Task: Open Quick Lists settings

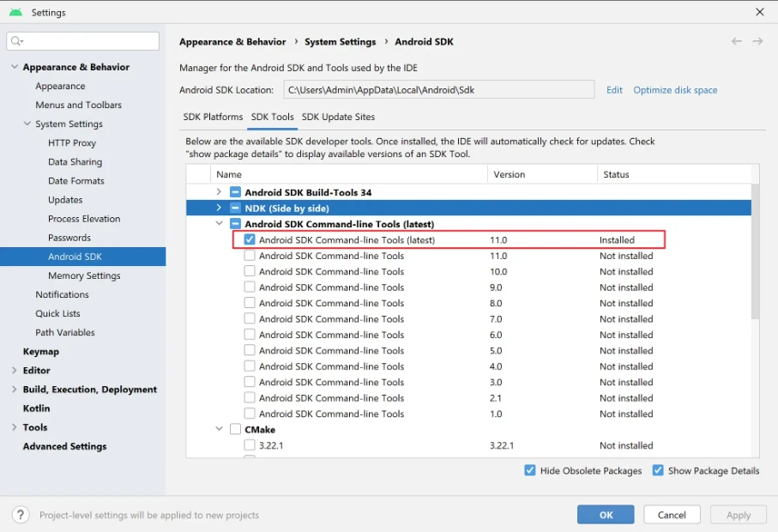Action: 57,313
